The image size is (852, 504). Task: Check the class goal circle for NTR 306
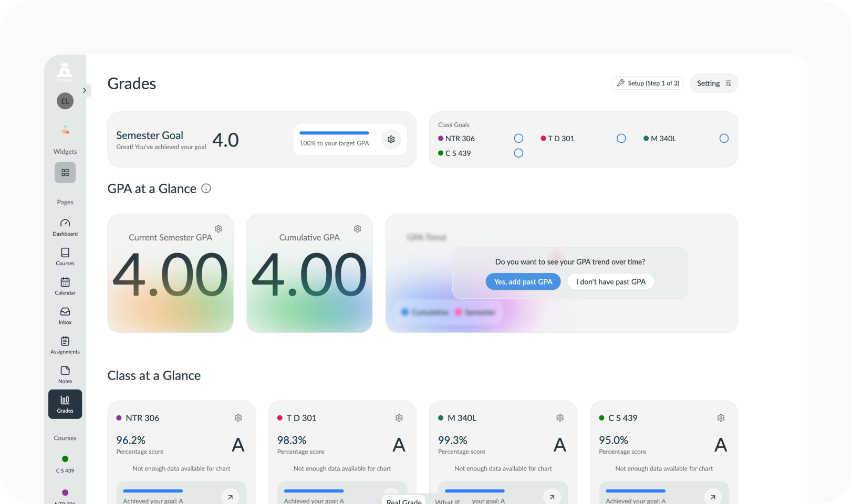pos(518,138)
